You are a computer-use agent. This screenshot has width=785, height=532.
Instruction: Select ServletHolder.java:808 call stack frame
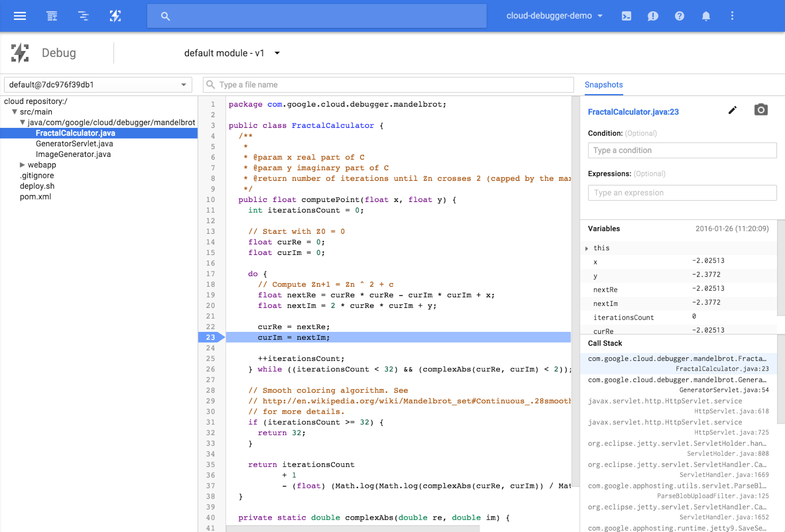(x=679, y=448)
